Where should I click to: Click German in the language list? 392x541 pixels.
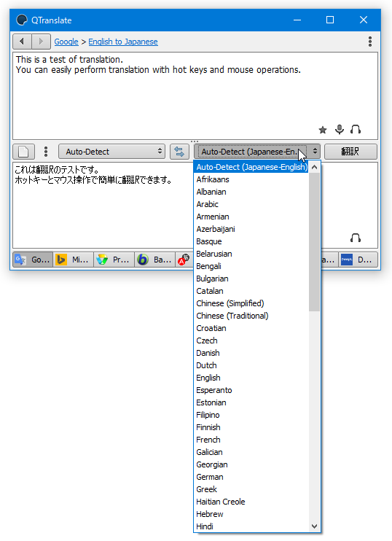(251, 478)
